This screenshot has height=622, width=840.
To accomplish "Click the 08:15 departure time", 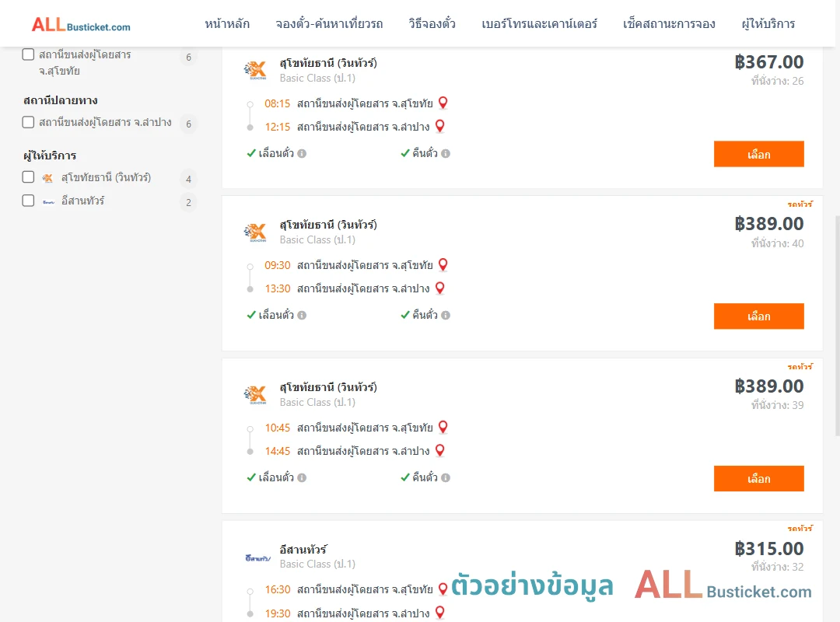I will pyautogui.click(x=278, y=103).
